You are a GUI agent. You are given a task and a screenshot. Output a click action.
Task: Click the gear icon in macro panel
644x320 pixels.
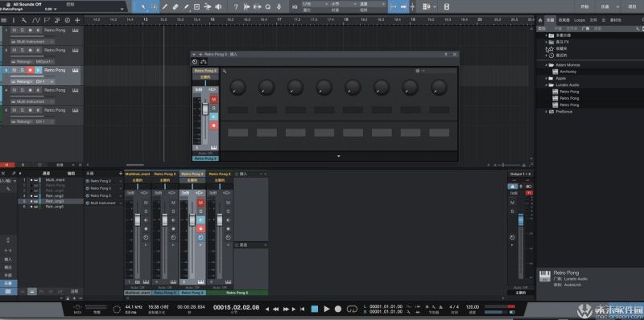point(418,71)
